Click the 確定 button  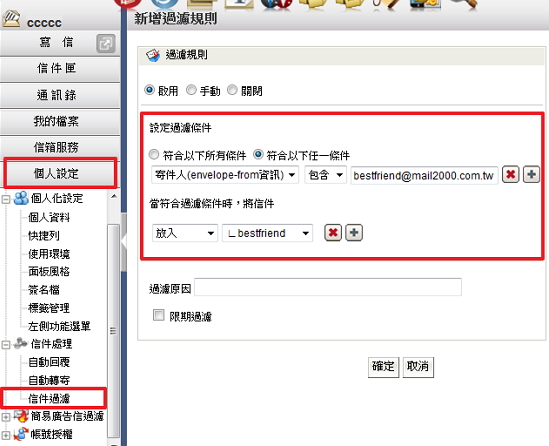tap(383, 367)
